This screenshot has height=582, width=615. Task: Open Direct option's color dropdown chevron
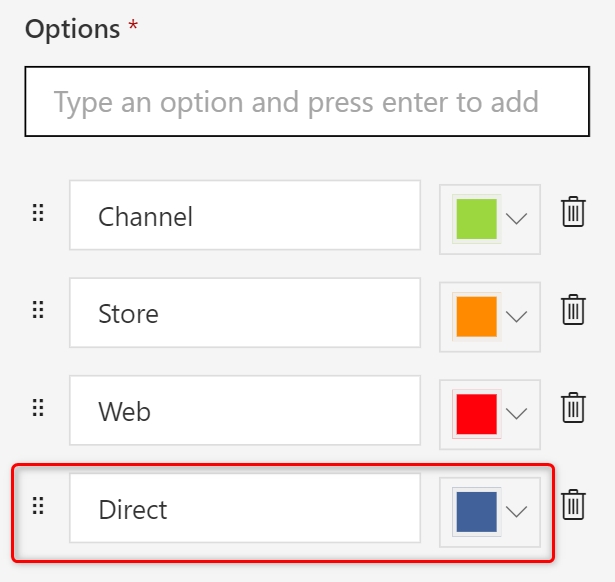click(517, 511)
